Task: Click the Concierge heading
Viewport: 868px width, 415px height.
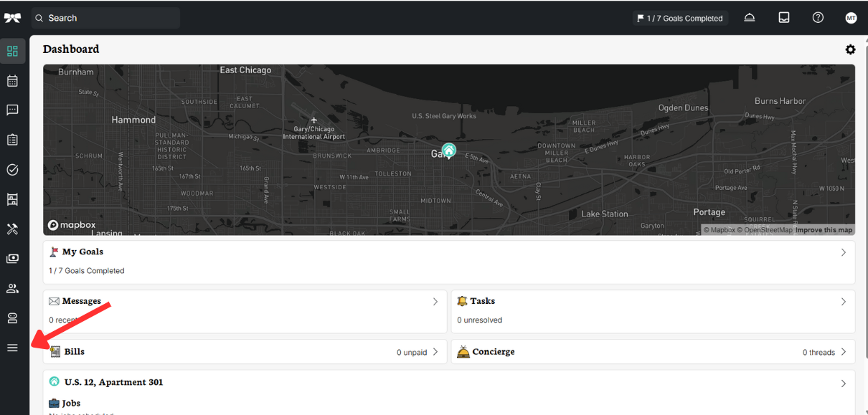Action: point(494,352)
